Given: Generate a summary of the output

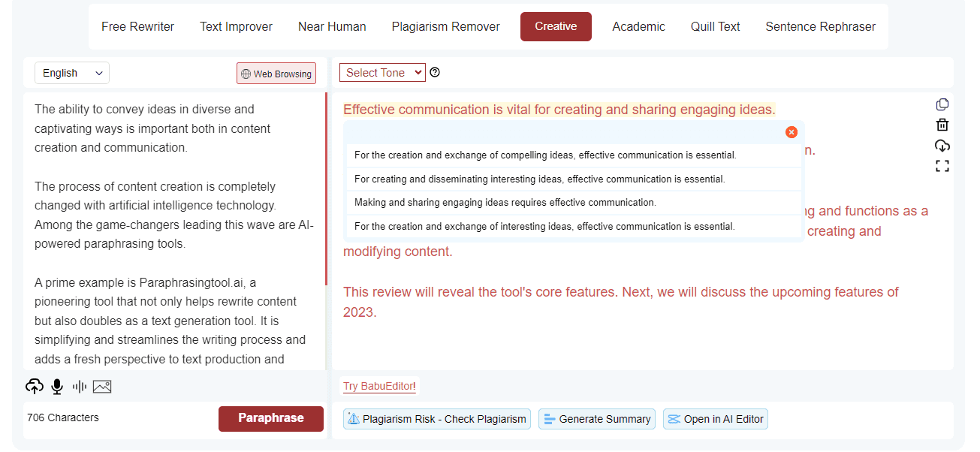Looking at the screenshot, I should point(596,419).
